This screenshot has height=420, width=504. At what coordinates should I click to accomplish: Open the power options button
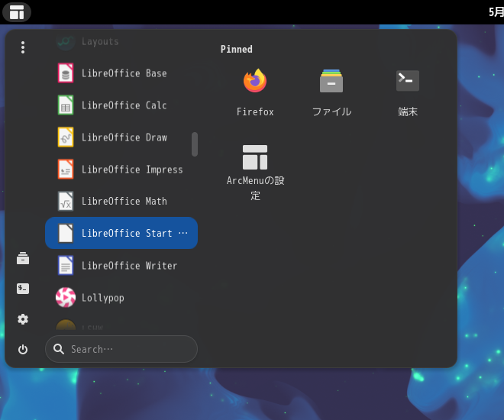(x=23, y=349)
